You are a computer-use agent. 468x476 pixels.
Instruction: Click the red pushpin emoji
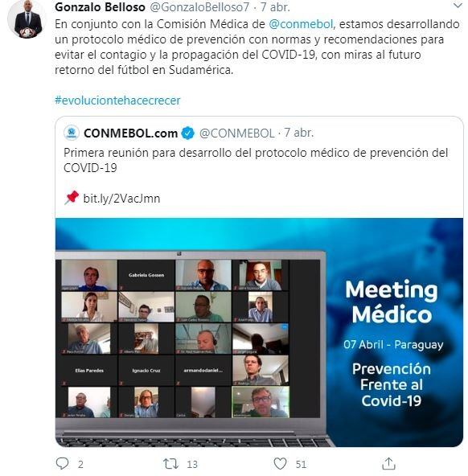(72, 198)
